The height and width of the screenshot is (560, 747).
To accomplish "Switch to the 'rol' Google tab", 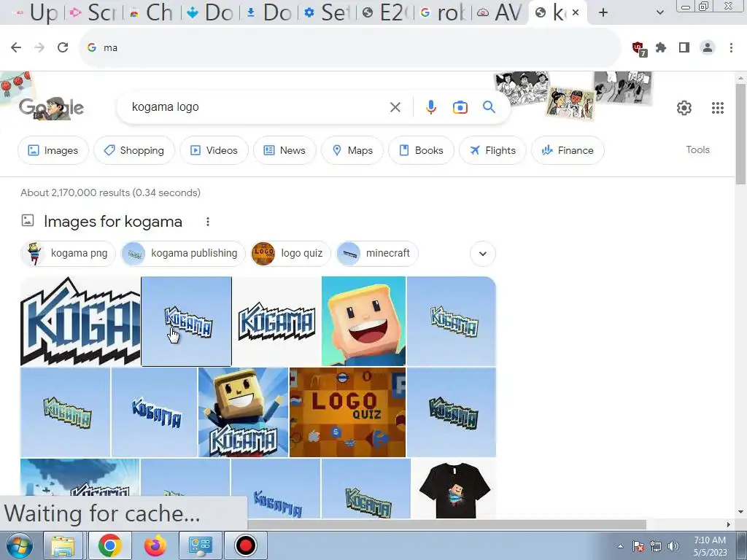I will tap(443, 13).
